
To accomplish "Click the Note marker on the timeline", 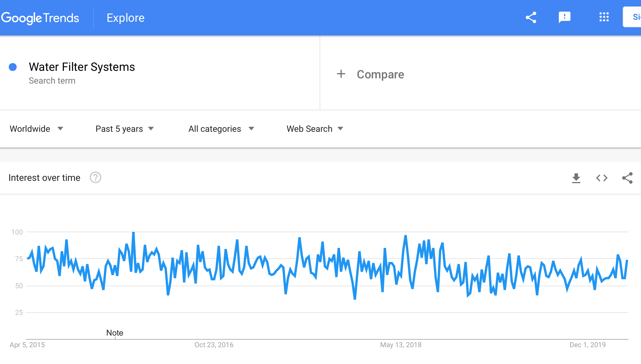I will click(x=115, y=333).
